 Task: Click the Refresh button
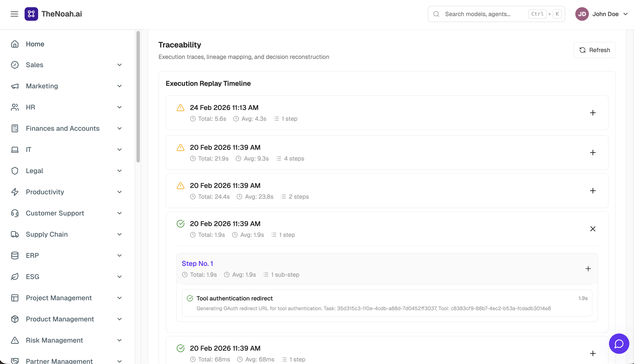tap(595, 50)
